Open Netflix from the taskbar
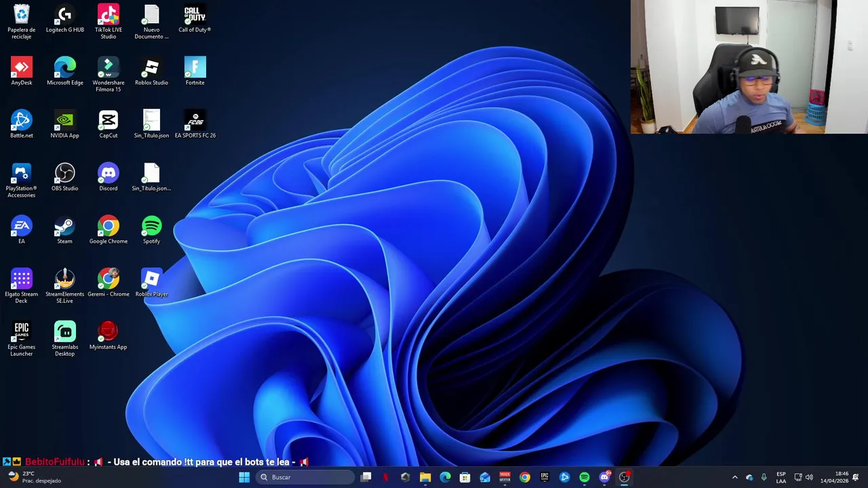Viewport: 868px width, 488px height. click(386, 477)
